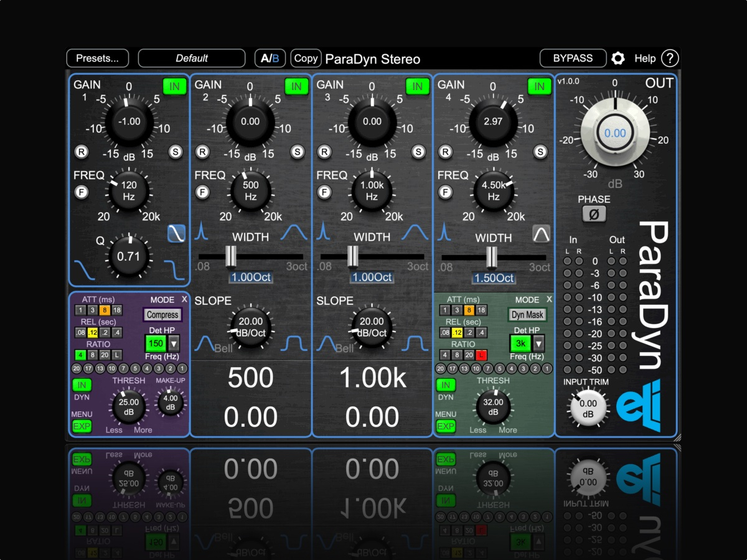The image size is (747, 560).
Task: Click band 4 GAIN knob showing 2.97
Action: pos(492,121)
